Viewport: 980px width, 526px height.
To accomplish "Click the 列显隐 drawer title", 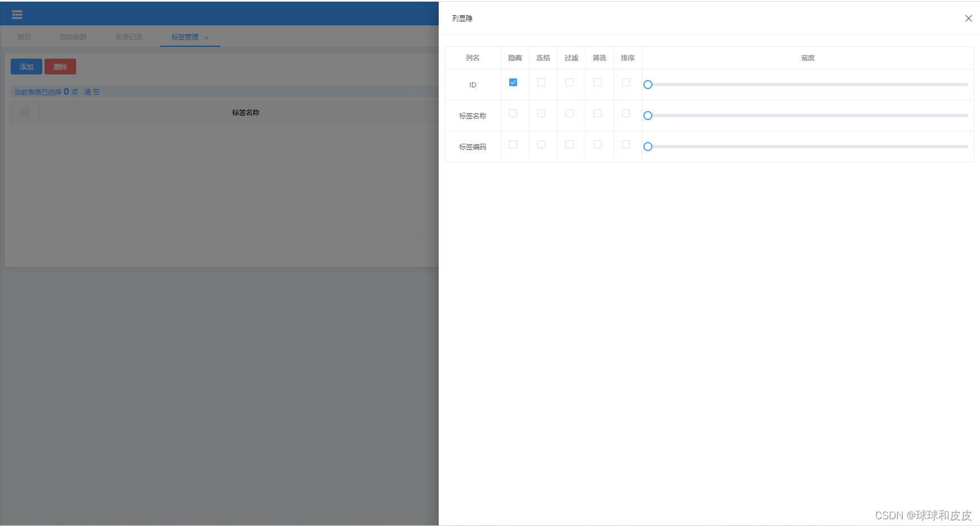I will click(x=462, y=19).
